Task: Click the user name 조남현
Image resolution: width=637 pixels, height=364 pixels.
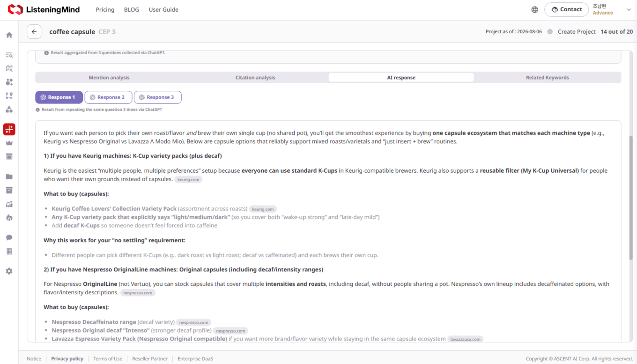Action: [x=599, y=6]
